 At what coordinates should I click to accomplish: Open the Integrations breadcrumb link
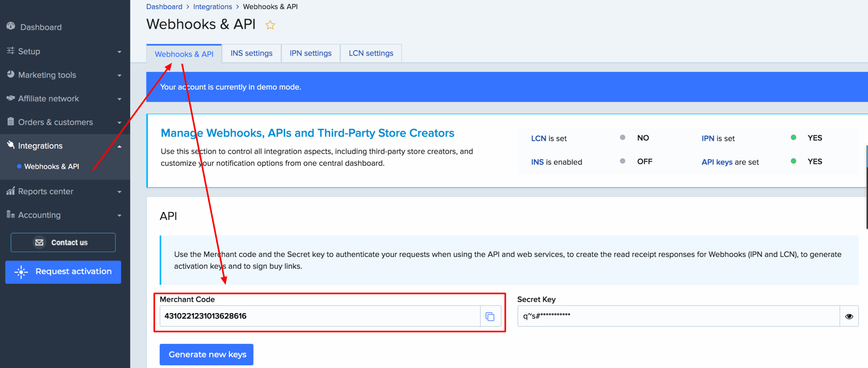click(x=212, y=7)
